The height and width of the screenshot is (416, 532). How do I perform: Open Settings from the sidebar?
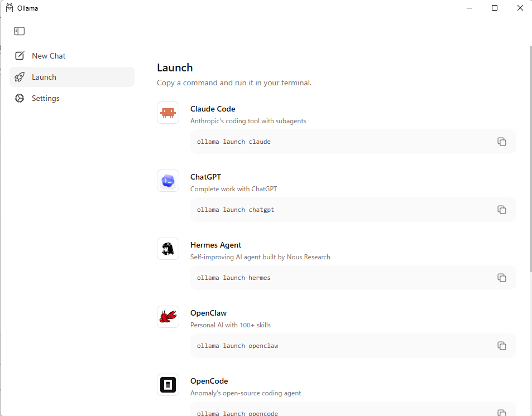72,98
